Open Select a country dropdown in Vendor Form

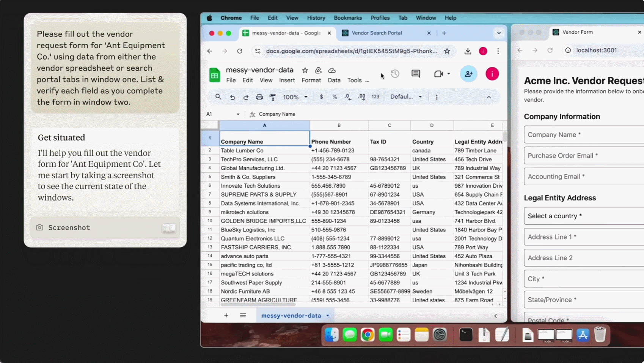584,216
